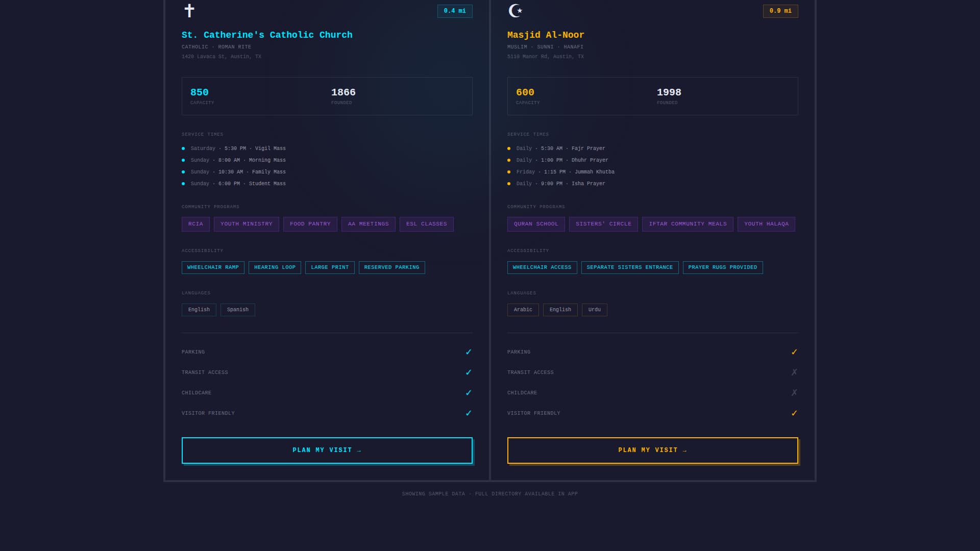
Task: Click the Showing Sample Data footer note
Action: pos(490,494)
